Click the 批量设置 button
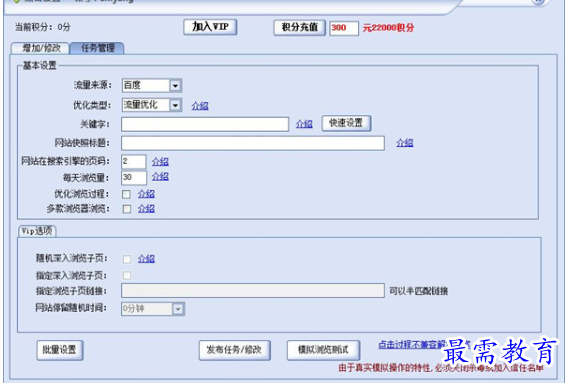 60,350
